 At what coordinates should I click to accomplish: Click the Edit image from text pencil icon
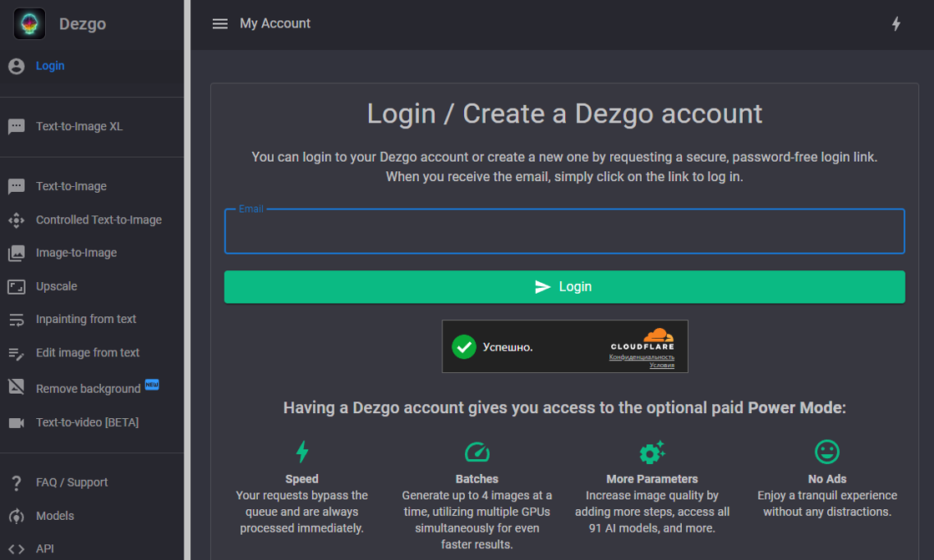[x=17, y=353]
